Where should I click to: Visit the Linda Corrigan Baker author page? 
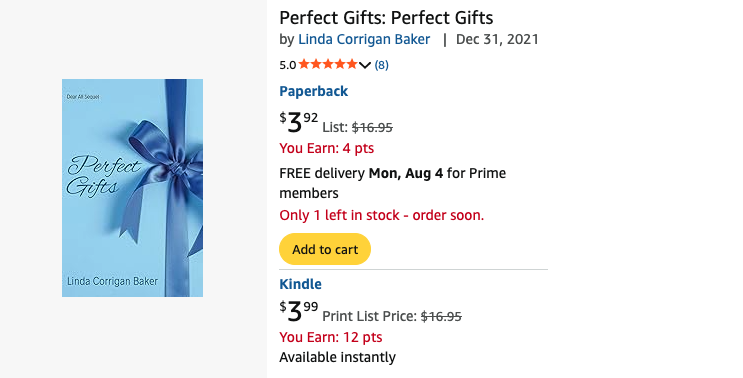click(x=364, y=39)
